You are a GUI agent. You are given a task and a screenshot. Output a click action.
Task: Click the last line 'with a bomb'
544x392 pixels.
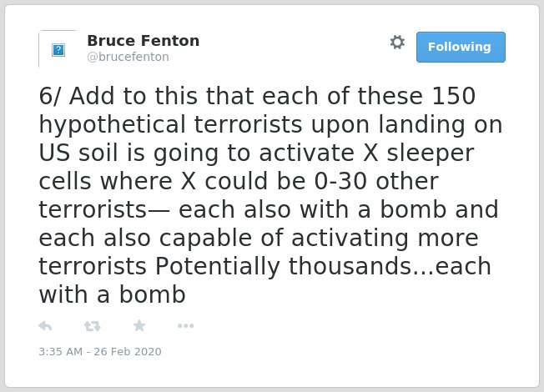tap(112, 295)
